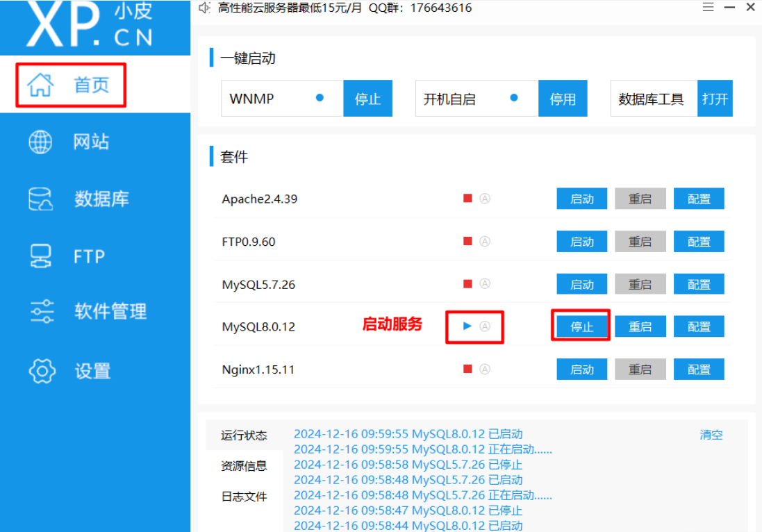Click the QQ群 announcement text in title bar
The width and height of the screenshot is (762, 532).
point(345,8)
